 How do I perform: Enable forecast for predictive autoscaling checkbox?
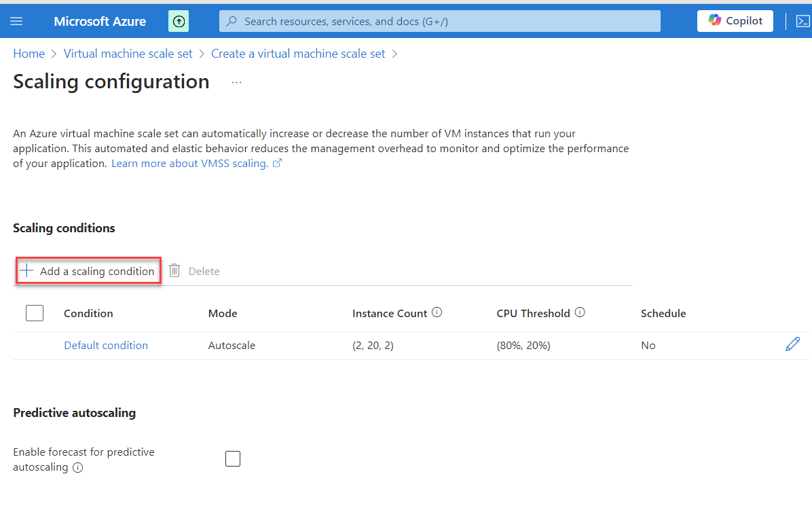[233, 459]
